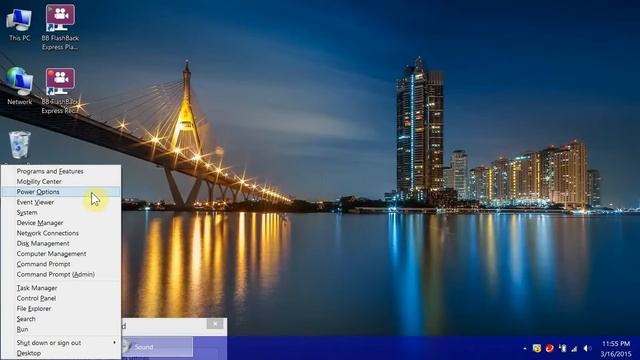640x360 pixels.
Task: Choose Run in the menu
Action: tap(61, 329)
